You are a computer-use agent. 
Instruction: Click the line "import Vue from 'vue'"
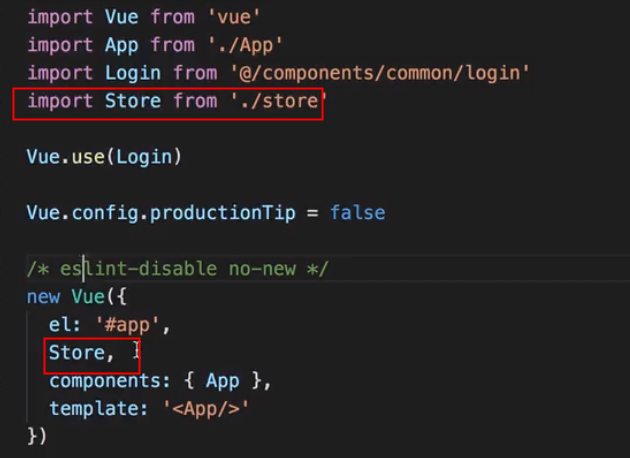pyautogui.click(x=144, y=17)
